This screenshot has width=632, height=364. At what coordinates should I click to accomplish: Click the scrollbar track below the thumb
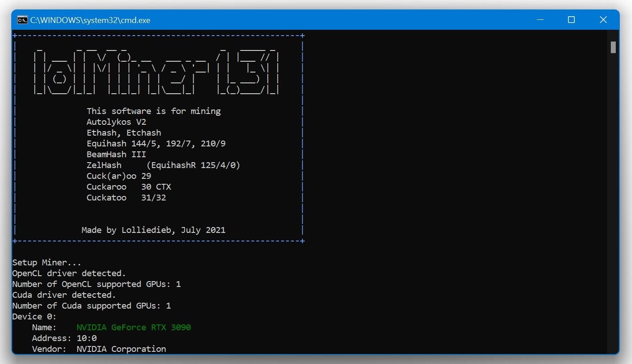point(613,203)
